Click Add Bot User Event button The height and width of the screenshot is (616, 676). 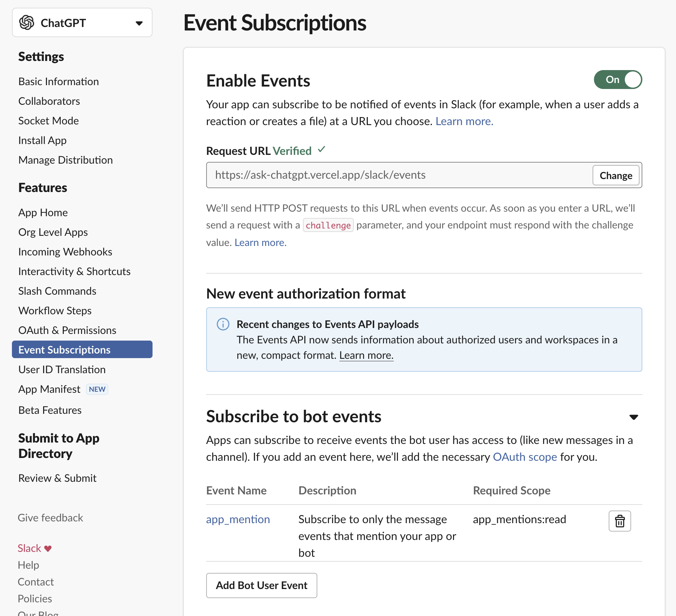point(262,585)
